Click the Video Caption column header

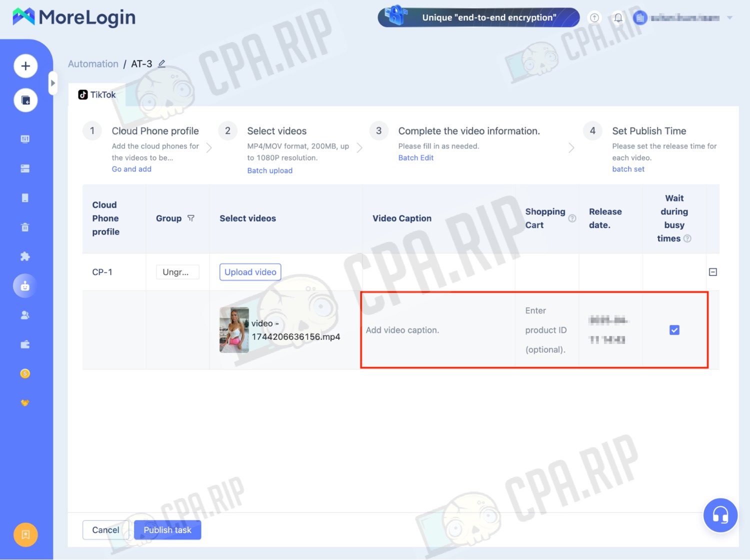point(402,218)
